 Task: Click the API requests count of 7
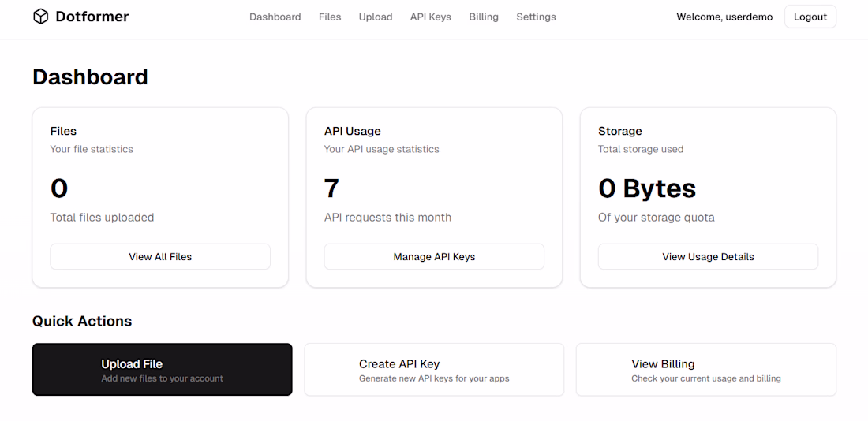(331, 188)
